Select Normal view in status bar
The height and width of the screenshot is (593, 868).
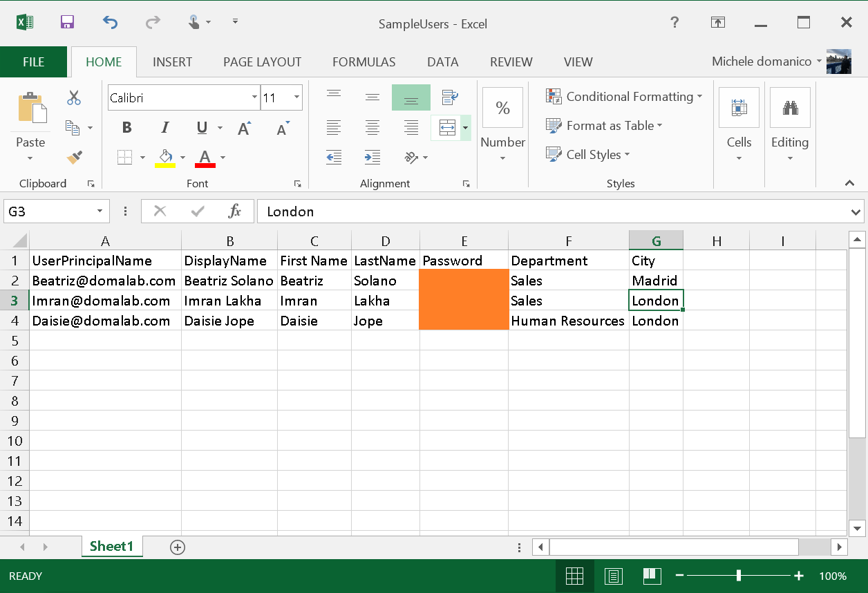574,576
